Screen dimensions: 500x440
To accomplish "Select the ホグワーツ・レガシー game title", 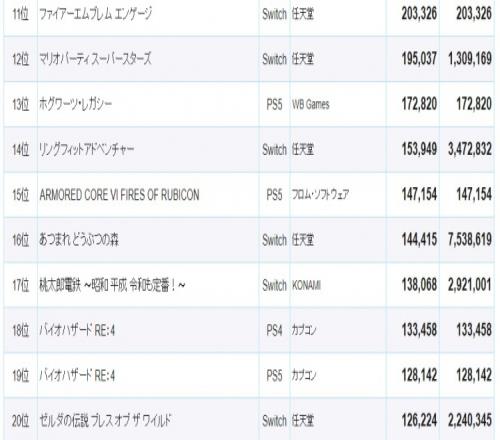I will click(x=76, y=104).
